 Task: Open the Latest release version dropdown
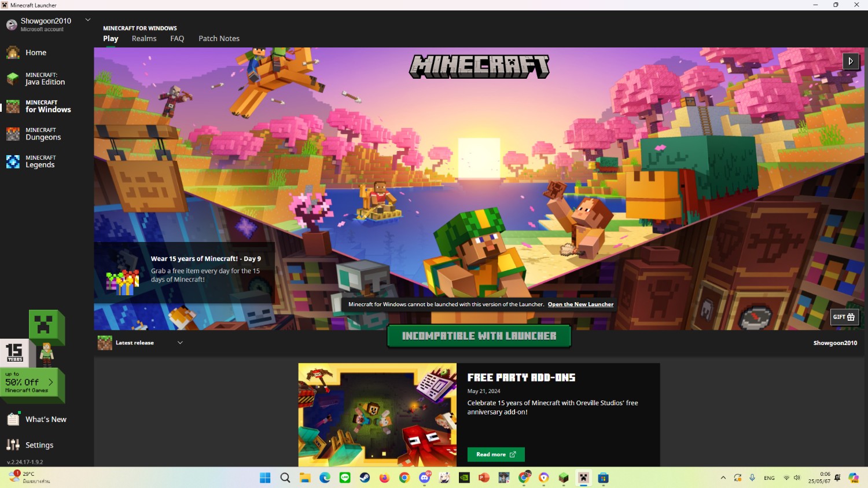[141, 343]
